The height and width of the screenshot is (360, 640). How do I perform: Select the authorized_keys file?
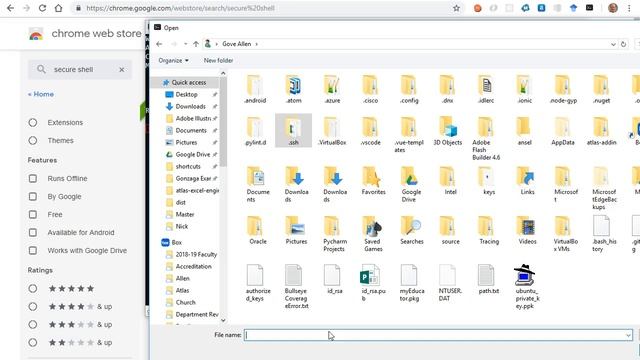pyautogui.click(x=258, y=283)
